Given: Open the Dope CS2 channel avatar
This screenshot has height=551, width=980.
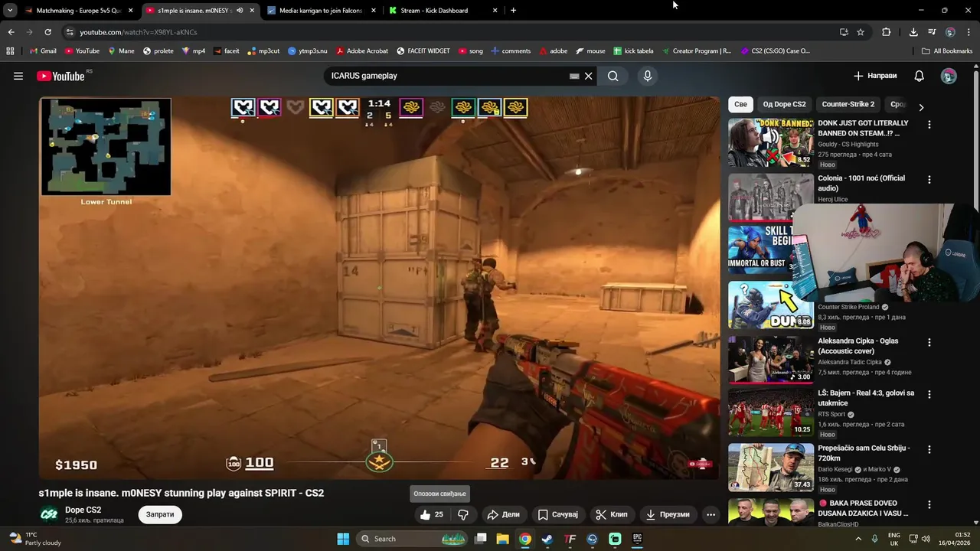Looking at the screenshot, I should tap(49, 514).
